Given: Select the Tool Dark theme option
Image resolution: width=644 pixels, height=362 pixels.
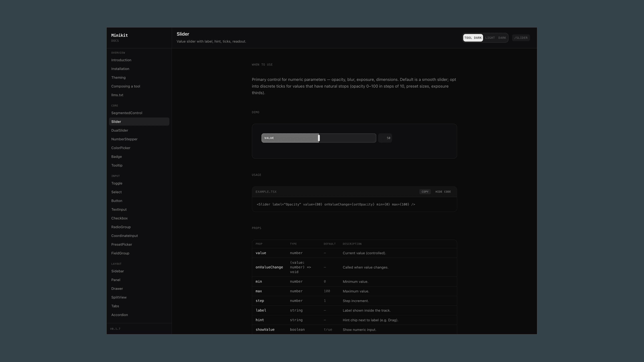Looking at the screenshot, I should click(473, 38).
